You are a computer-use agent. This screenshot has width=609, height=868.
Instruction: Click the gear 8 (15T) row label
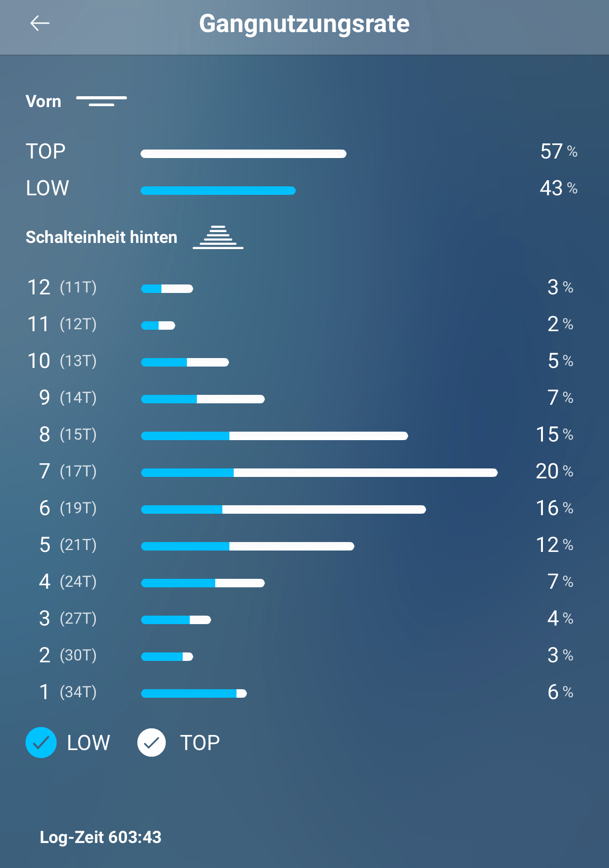tap(68, 434)
